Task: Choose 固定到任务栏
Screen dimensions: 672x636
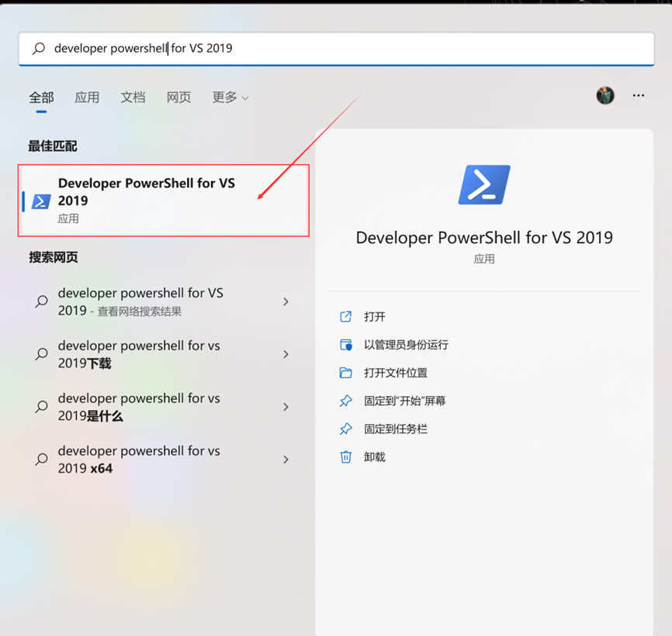Action: tap(396, 429)
